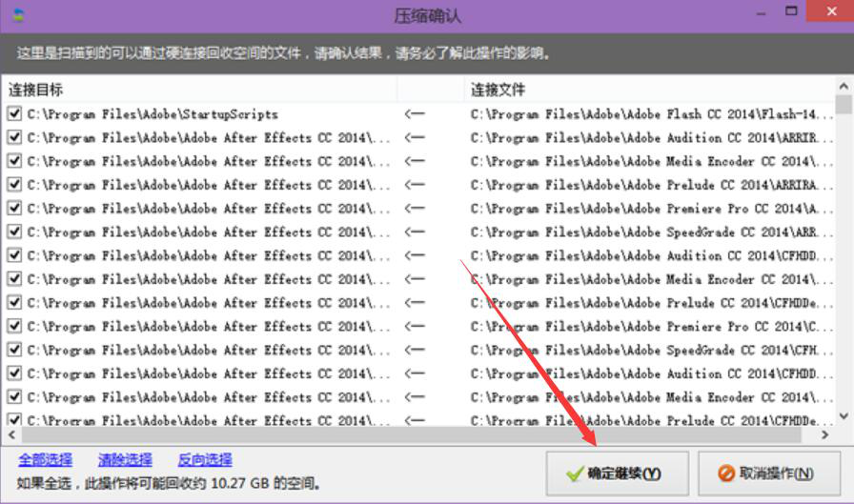Screen dimensions: 854x504
Task: Select the Adobe Prelude CC 2014\ARRIRA file path
Action: pyautogui.click(x=651, y=185)
